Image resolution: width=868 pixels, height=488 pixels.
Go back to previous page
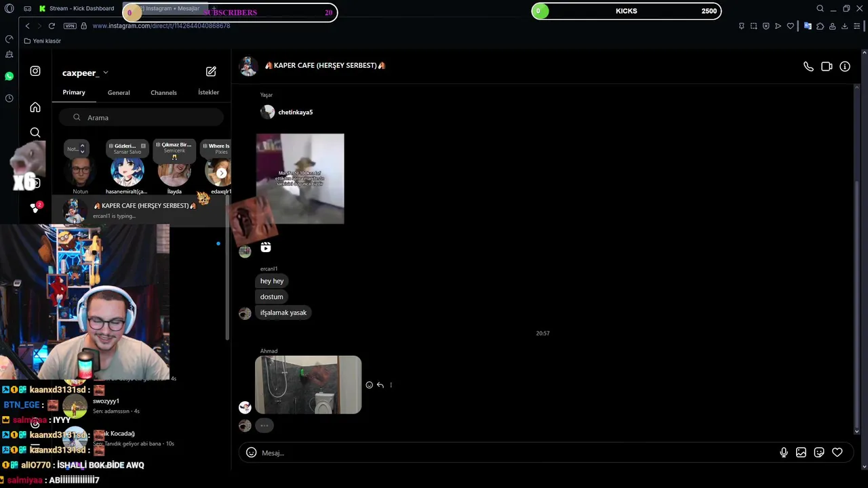[27, 26]
